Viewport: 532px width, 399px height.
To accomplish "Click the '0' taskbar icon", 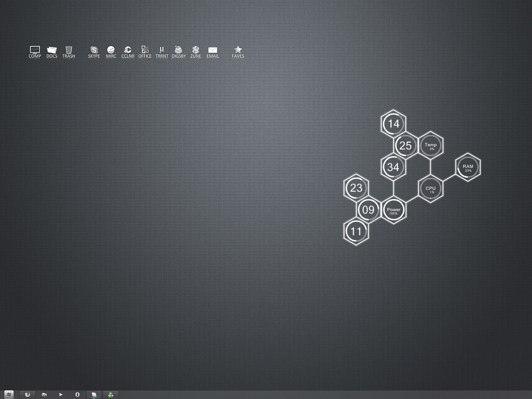I will coord(77,395).
